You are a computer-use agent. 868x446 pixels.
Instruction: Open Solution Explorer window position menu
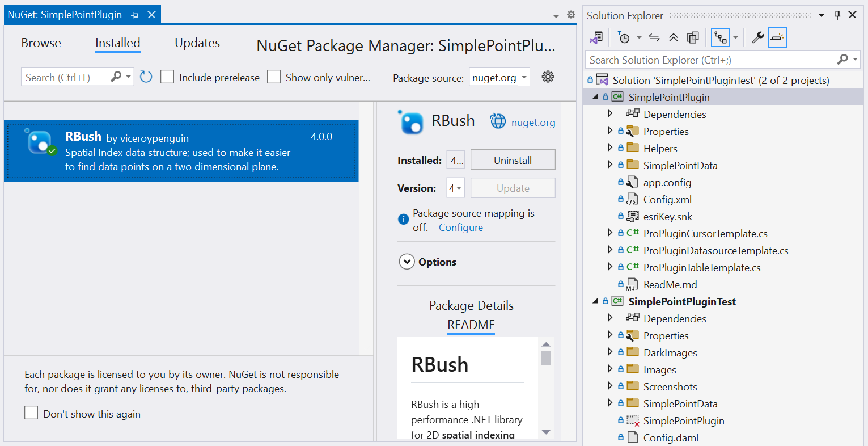click(x=822, y=15)
